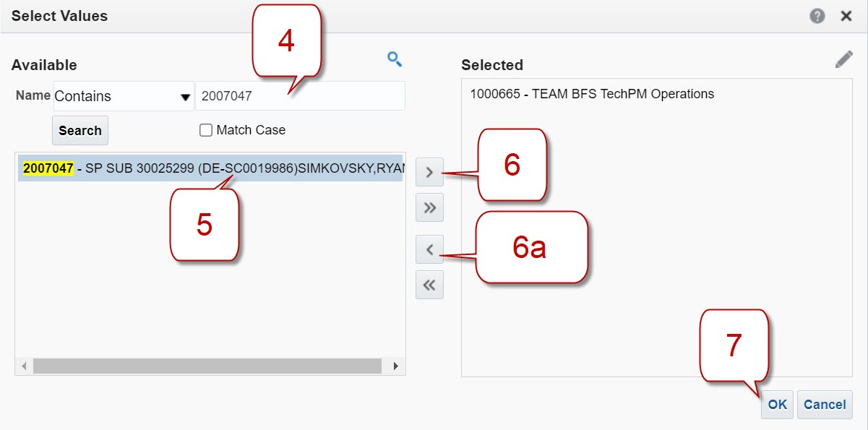The image size is (868, 430).
Task: Open the help question mark icon
Action: (x=817, y=16)
